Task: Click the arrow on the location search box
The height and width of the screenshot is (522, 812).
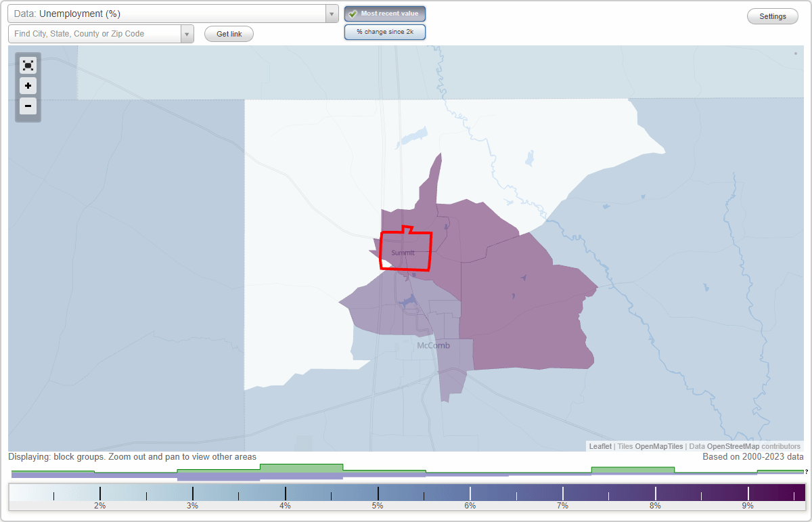Action: click(187, 33)
